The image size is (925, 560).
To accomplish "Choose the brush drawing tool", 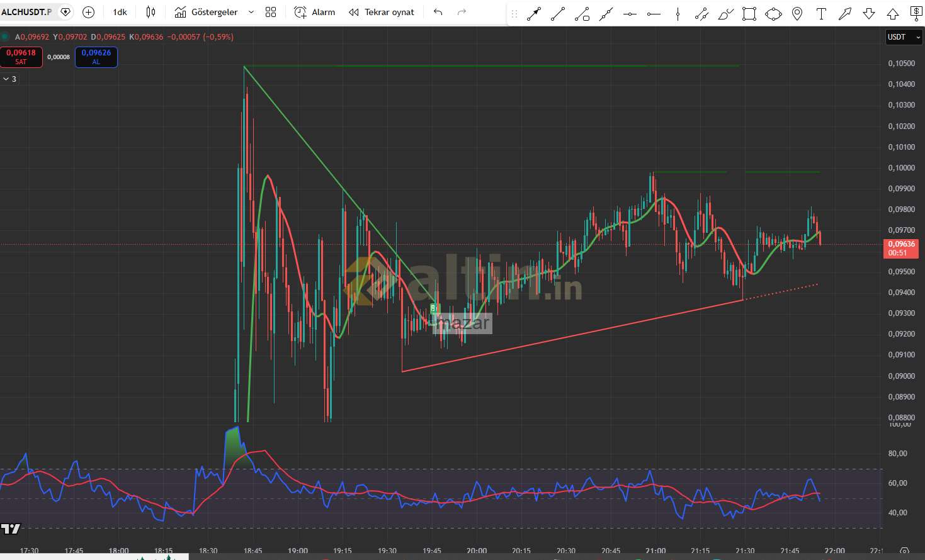I will point(725,14).
